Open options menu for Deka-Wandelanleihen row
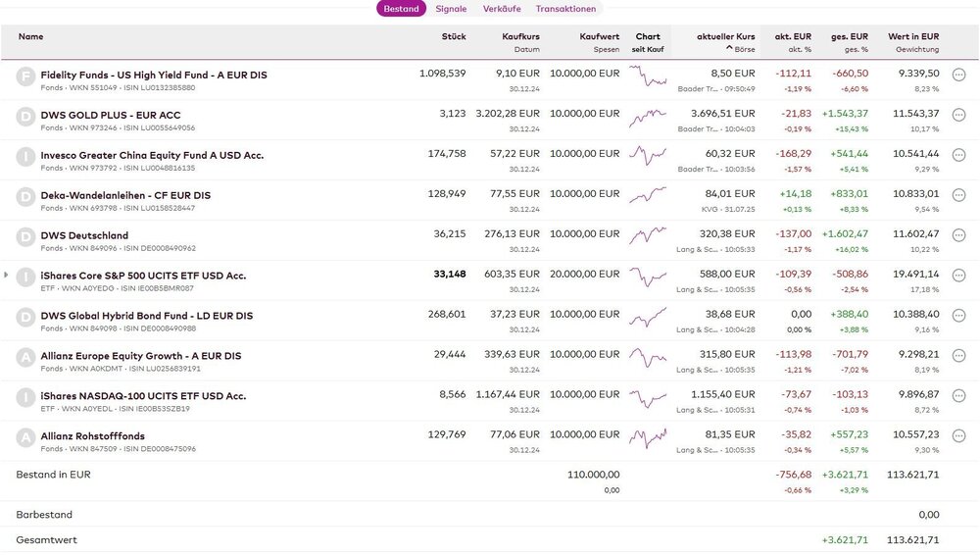 point(958,194)
